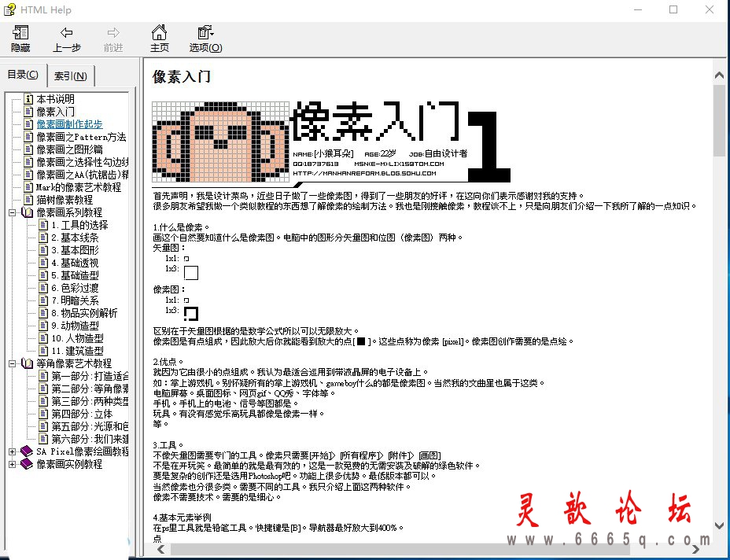Click the HTML Help title bar icon
Image resolution: width=730 pixels, height=560 pixels.
(x=9, y=9)
